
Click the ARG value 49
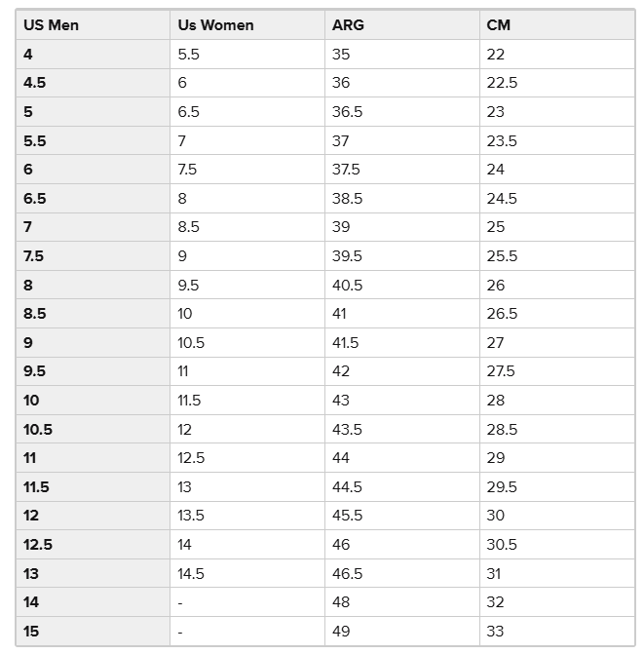click(x=341, y=632)
